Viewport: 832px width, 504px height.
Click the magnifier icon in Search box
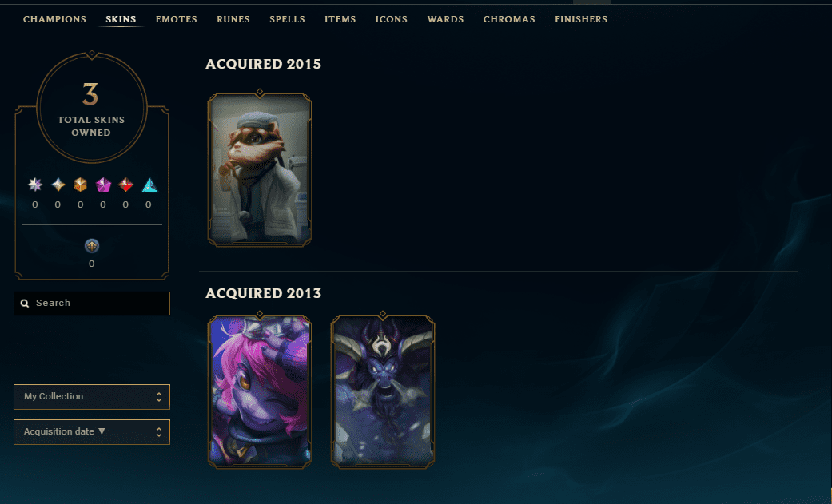click(25, 303)
